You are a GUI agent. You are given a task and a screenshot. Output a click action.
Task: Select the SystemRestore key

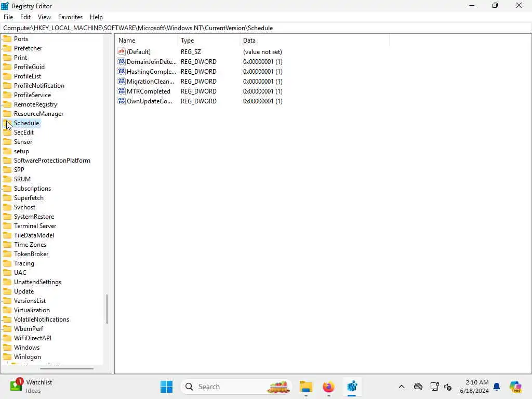point(34,217)
